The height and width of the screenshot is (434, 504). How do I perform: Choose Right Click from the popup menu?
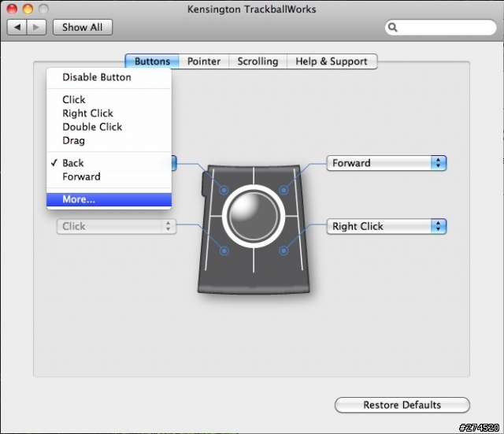(x=109, y=113)
